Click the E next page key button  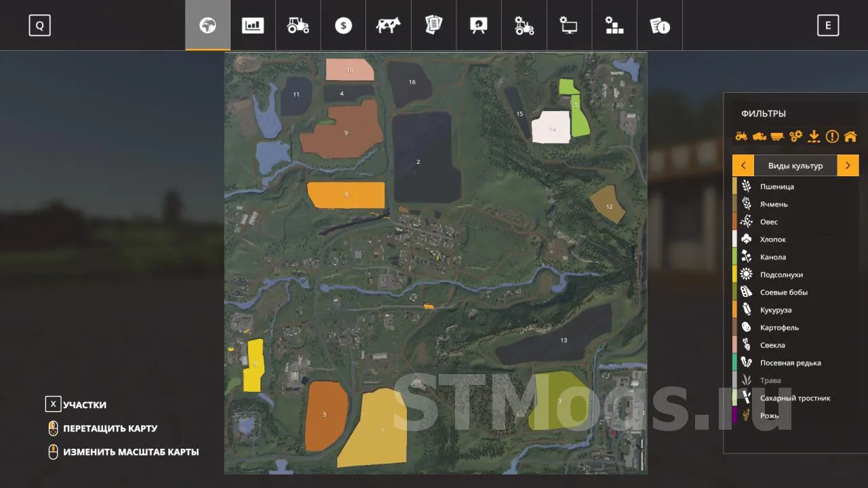pos(828,26)
